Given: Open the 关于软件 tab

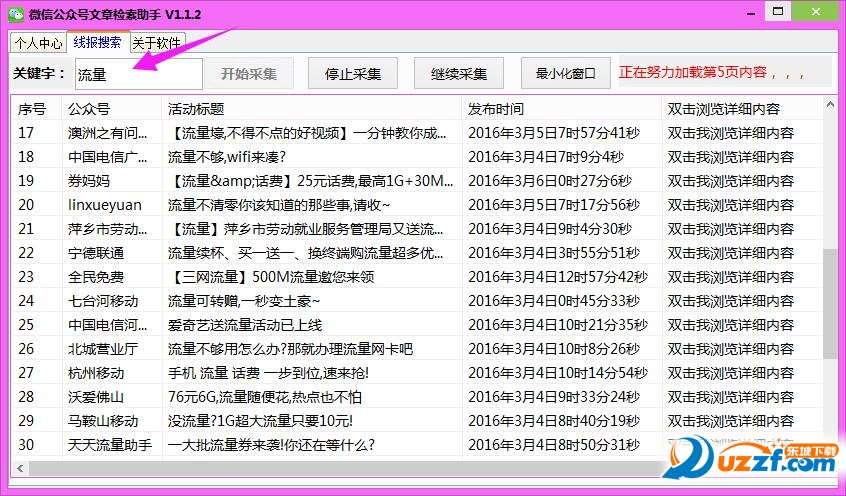Looking at the screenshot, I should point(156,43).
